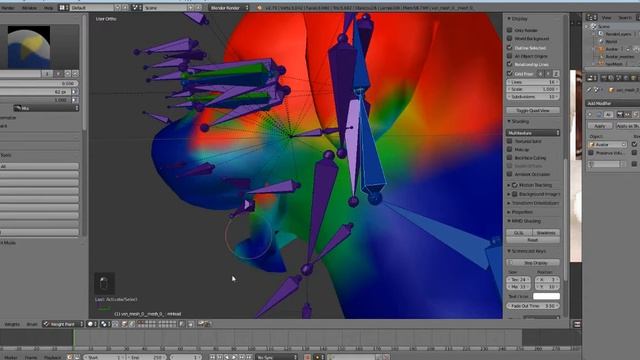
Task: Open the Add Modifier dropdown
Action: (x=613, y=104)
